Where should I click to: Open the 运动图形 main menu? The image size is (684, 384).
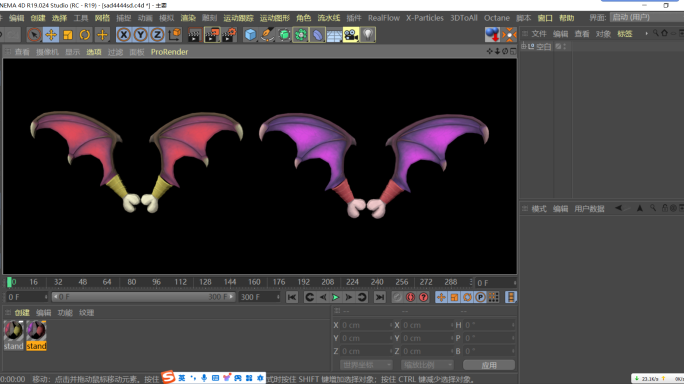click(x=274, y=18)
